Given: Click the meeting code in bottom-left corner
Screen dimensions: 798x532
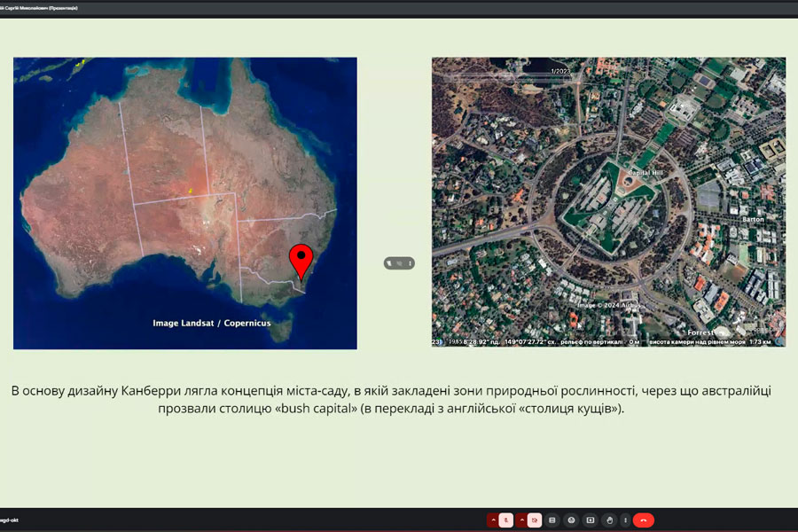Looking at the screenshot, I should click(x=11, y=520).
